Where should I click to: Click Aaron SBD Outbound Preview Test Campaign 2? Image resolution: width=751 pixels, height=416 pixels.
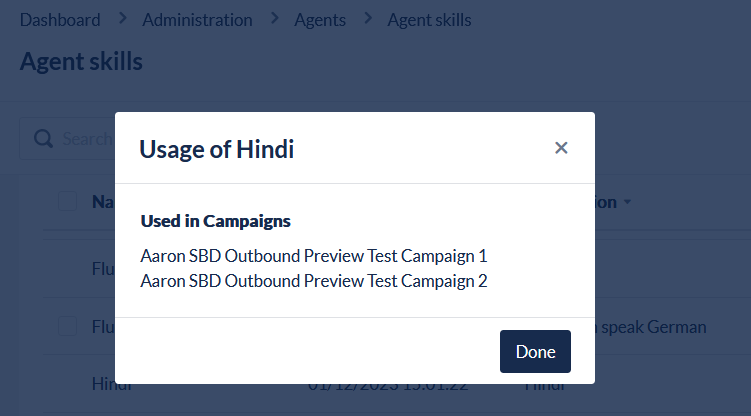pos(314,281)
